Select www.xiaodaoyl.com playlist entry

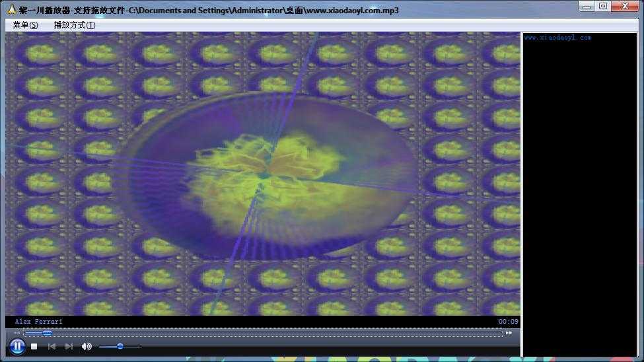point(557,38)
